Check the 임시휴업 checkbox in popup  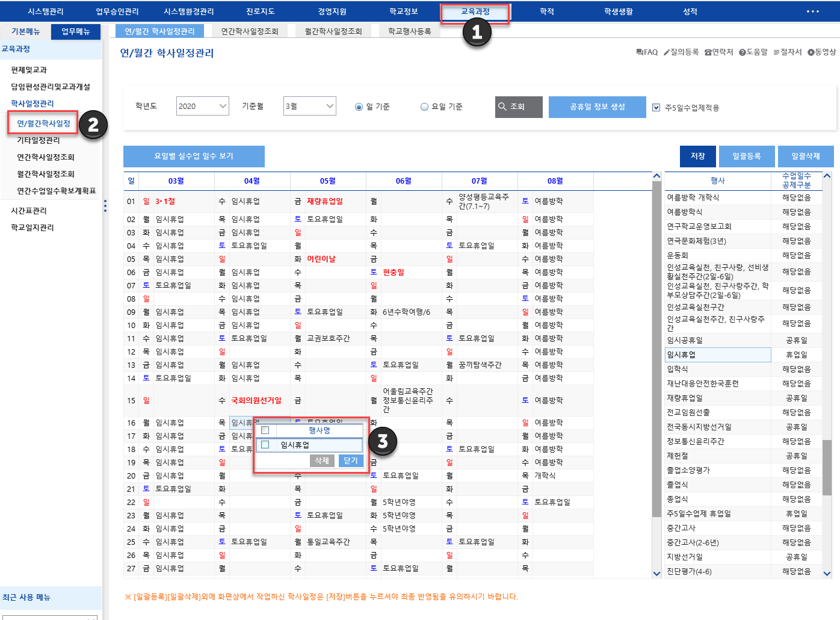pos(265,445)
